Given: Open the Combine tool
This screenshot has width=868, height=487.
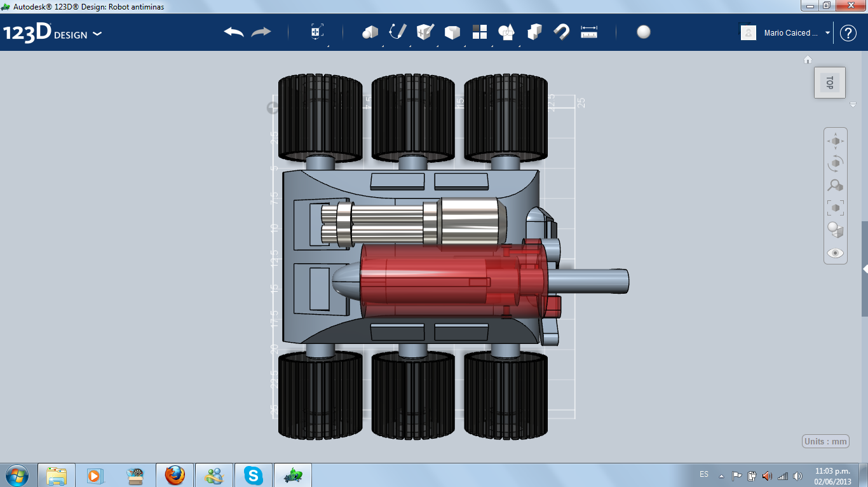Looking at the screenshot, I should coord(534,32).
